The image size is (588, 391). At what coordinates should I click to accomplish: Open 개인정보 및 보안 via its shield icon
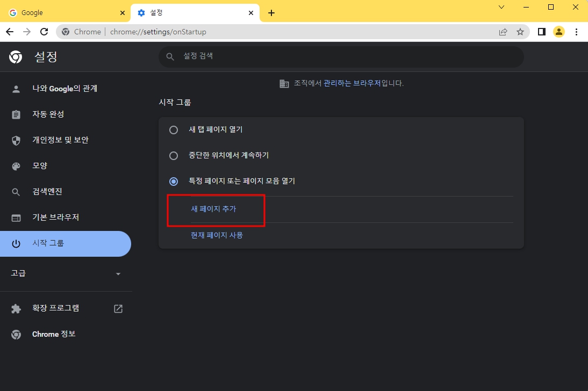[x=16, y=140]
